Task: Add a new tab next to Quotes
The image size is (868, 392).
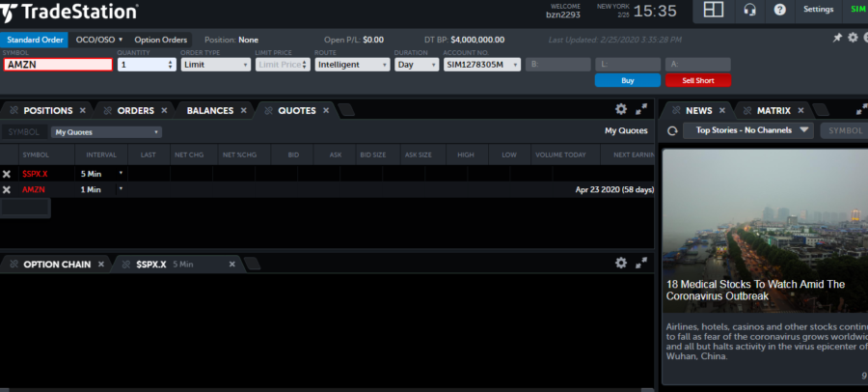Action: coord(346,110)
